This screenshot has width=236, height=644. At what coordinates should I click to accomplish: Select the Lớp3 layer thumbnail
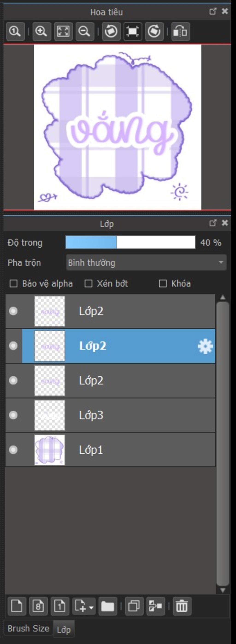tap(50, 415)
